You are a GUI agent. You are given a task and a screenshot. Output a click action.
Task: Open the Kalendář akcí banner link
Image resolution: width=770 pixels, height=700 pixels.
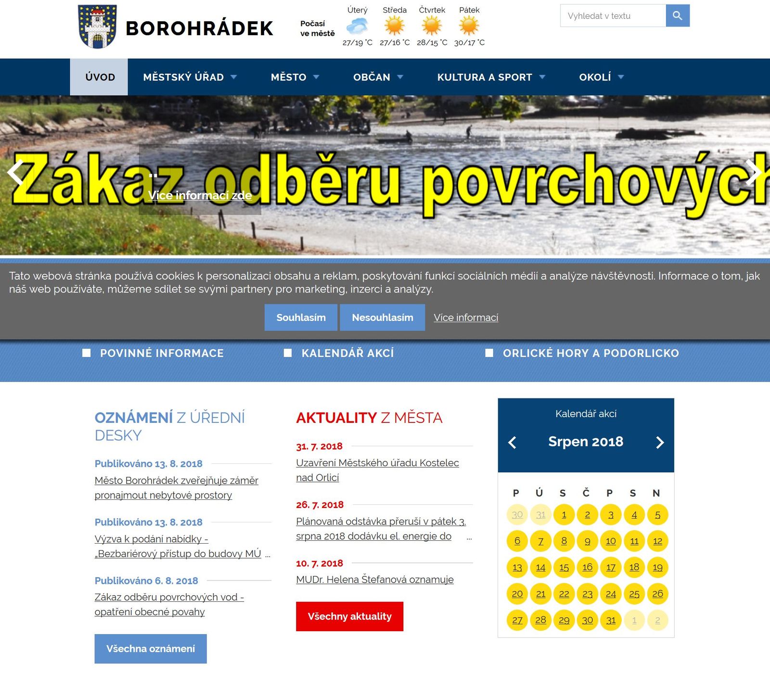coord(347,353)
